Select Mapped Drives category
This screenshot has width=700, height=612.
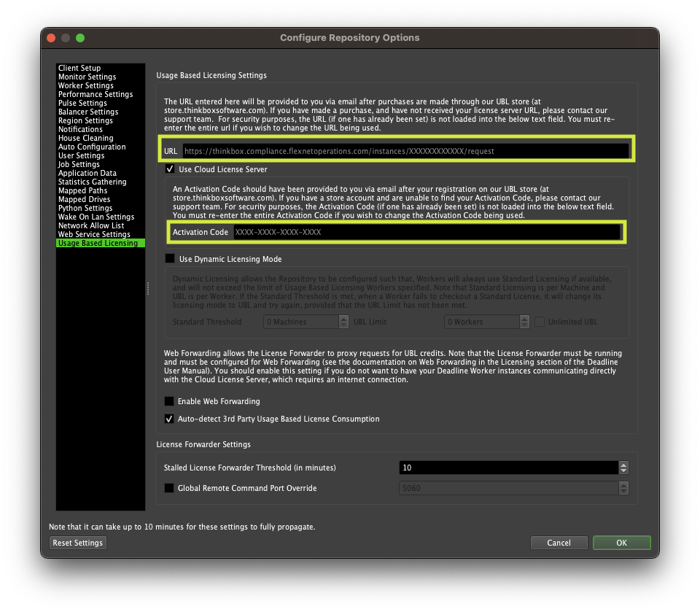pyautogui.click(x=101, y=199)
